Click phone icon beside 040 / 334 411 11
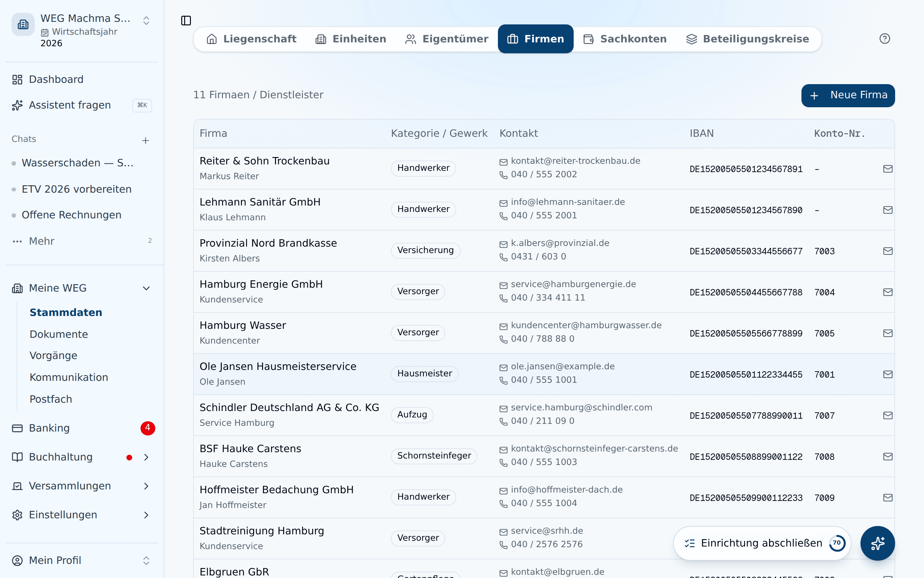Image resolution: width=924 pixels, height=578 pixels. (x=504, y=298)
